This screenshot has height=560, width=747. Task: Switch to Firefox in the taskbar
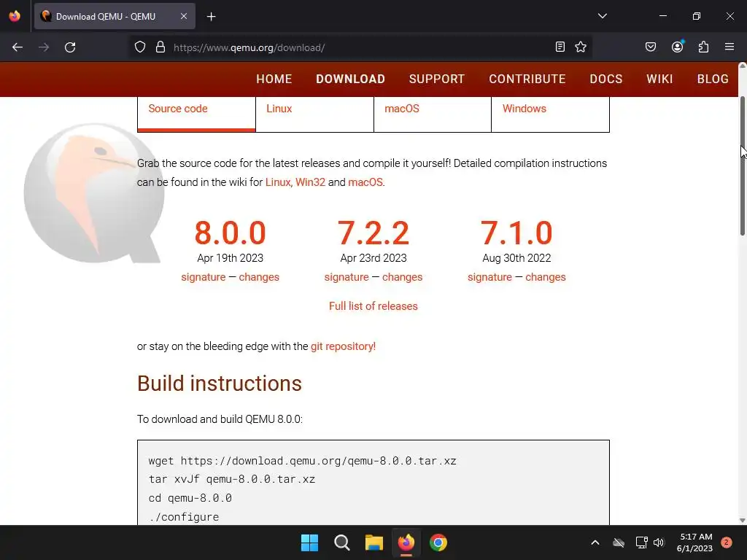point(406,542)
